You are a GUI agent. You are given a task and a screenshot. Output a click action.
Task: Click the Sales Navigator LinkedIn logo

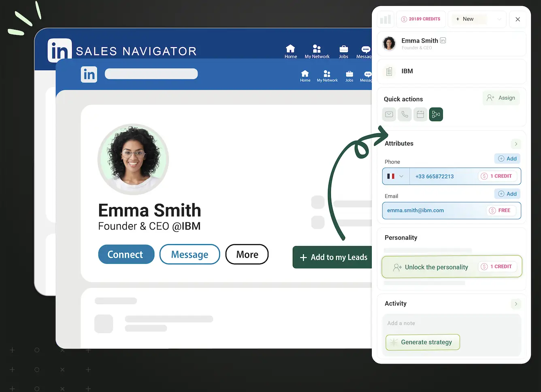tap(60, 51)
